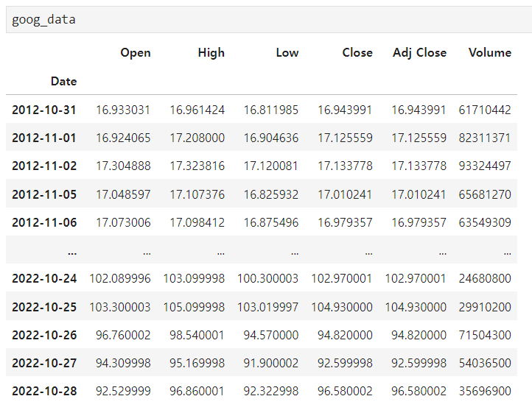Click the goog_data code input cell
This screenshot has height=410, width=532.
[x=269, y=20]
